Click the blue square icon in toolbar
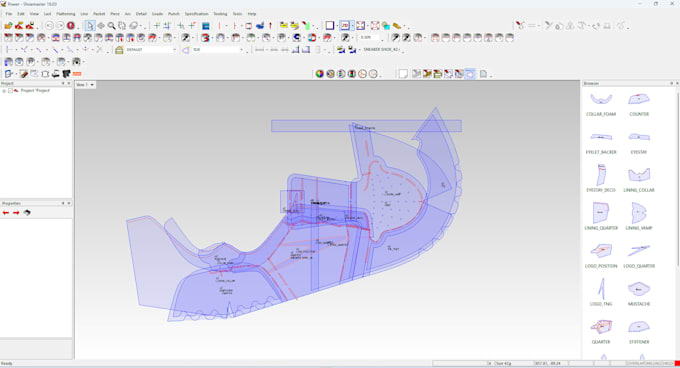Viewport: 680px width, 368px height. pos(206,26)
